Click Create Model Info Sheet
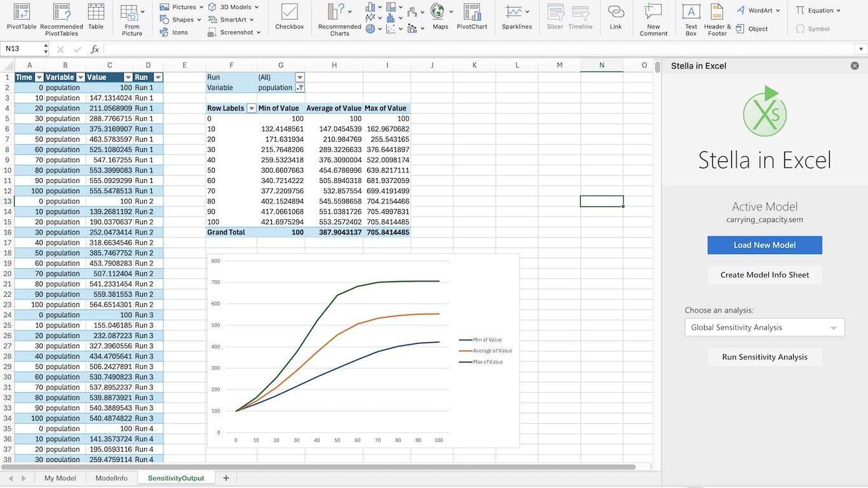 764,274
